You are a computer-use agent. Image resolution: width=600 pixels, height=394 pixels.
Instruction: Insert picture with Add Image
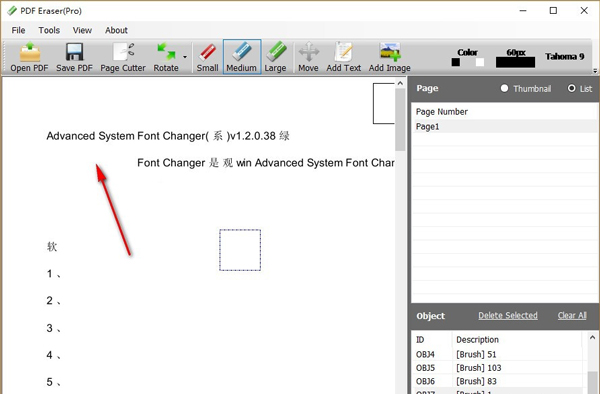point(390,57)
